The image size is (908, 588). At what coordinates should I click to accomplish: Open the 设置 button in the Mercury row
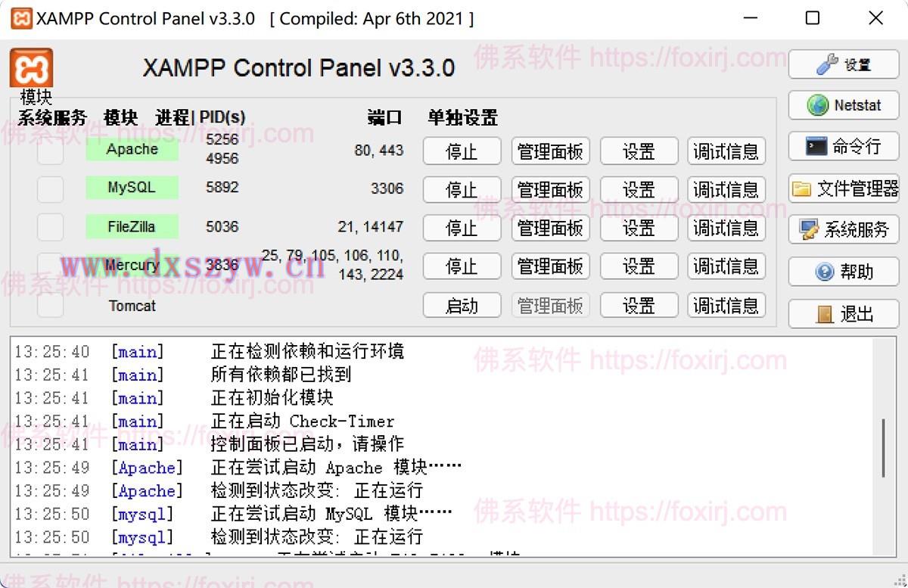[x=639, y=266]
